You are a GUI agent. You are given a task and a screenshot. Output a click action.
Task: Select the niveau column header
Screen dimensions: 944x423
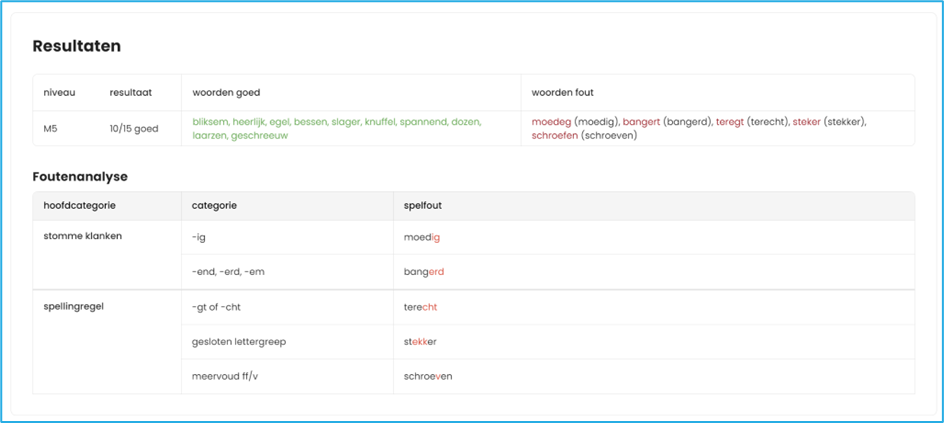pos(59,92)
